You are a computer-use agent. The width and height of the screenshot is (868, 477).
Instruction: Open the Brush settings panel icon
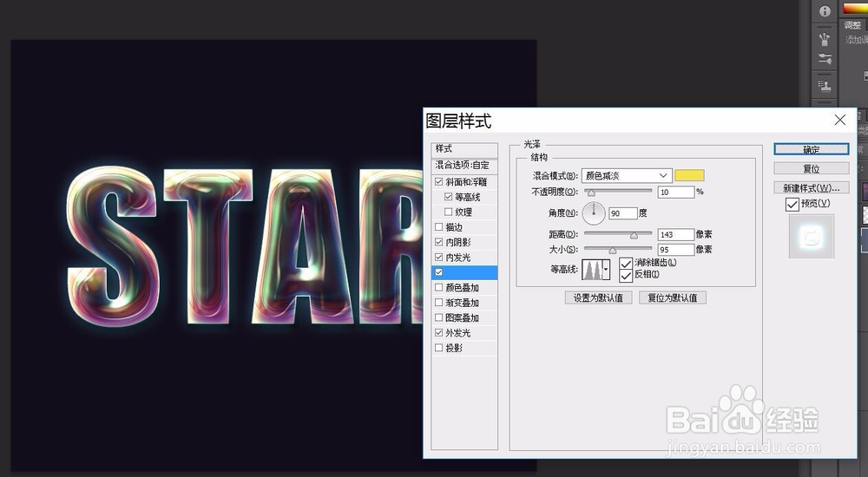pos(825,59)
